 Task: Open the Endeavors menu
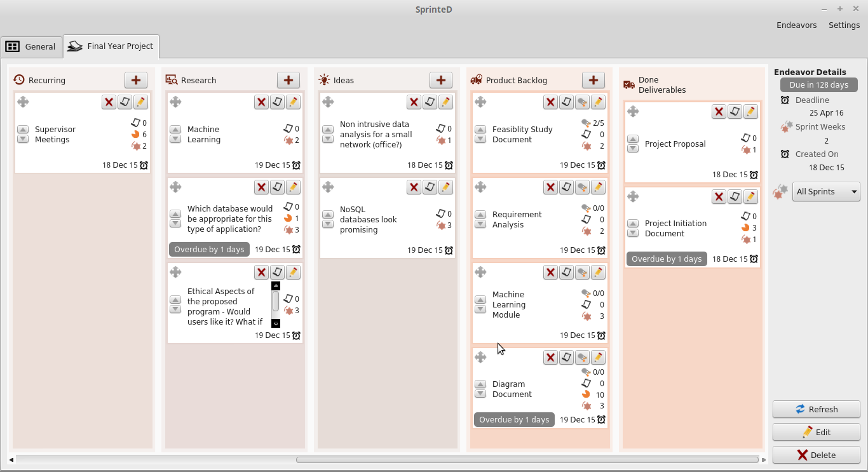click(796, 25)
